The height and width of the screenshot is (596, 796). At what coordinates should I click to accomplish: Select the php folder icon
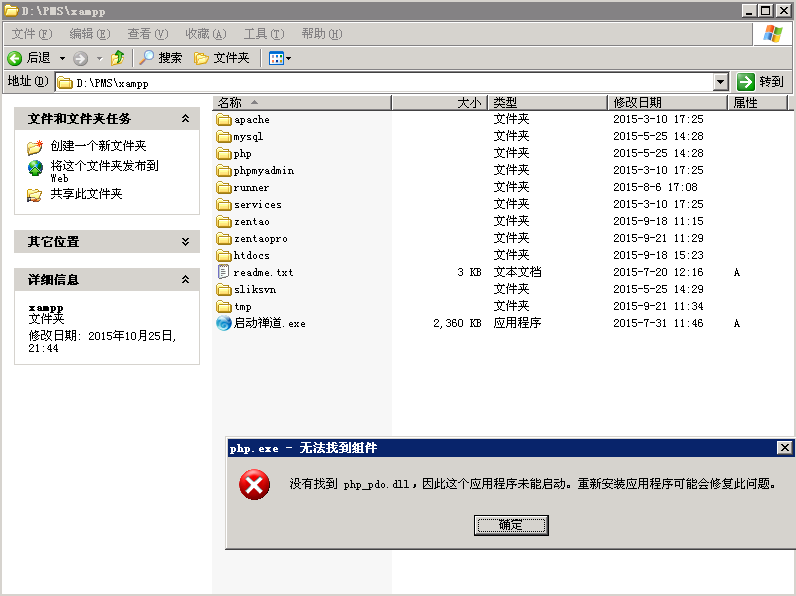224,154
